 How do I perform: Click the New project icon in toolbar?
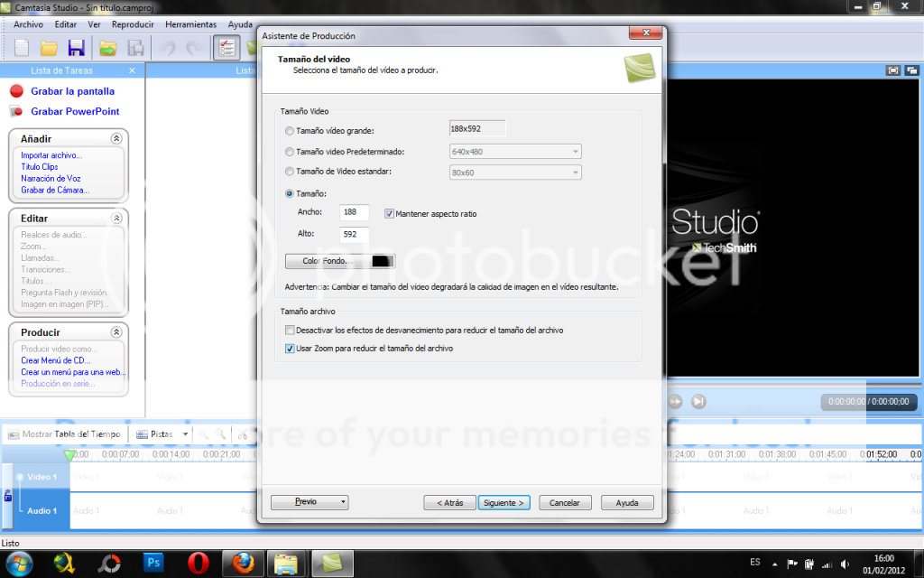pos(22,48)
